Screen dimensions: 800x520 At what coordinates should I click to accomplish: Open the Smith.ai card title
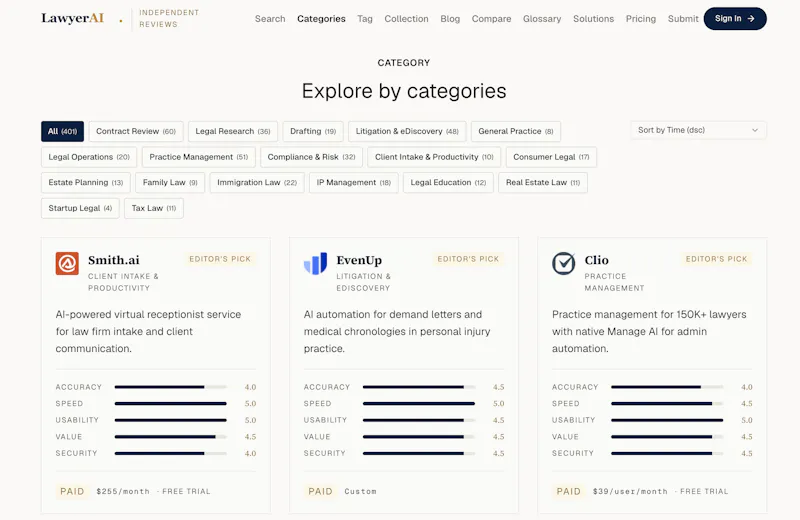coord(113,260)
